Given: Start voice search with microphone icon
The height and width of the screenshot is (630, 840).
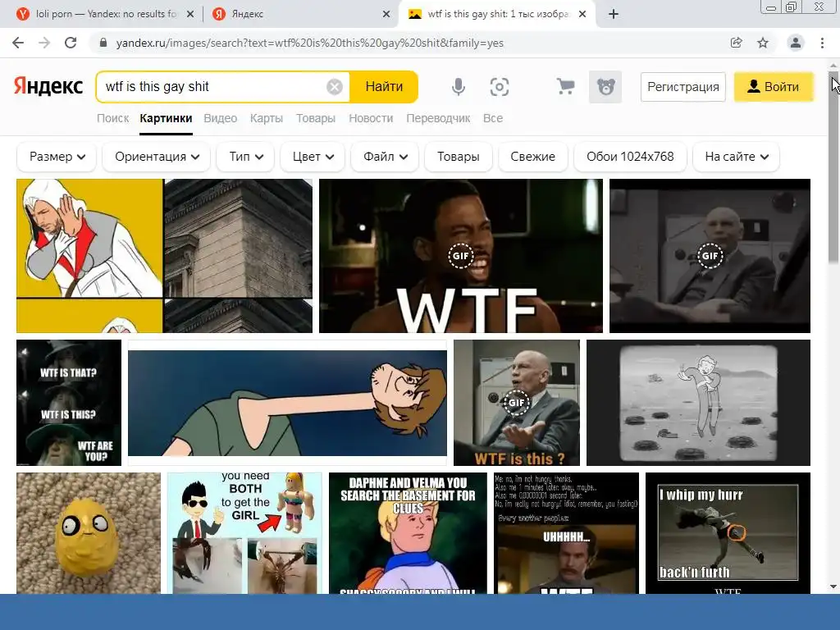Looking at the screenshot, I should pos(459,87).
